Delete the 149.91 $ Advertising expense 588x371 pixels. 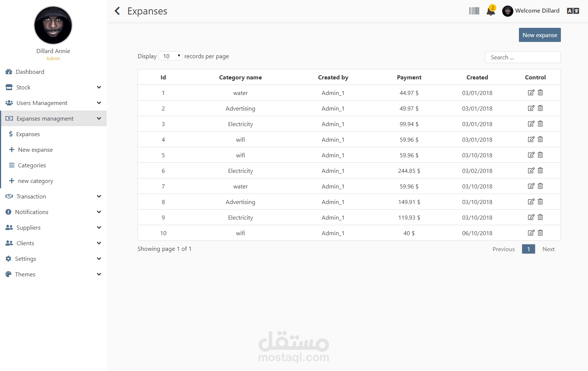tap(540, 201)
